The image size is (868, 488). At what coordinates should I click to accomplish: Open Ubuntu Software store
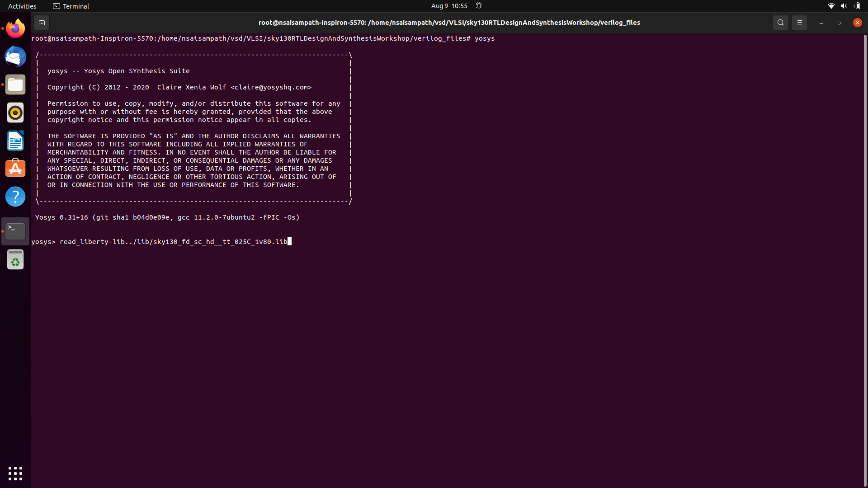(15, 169)
